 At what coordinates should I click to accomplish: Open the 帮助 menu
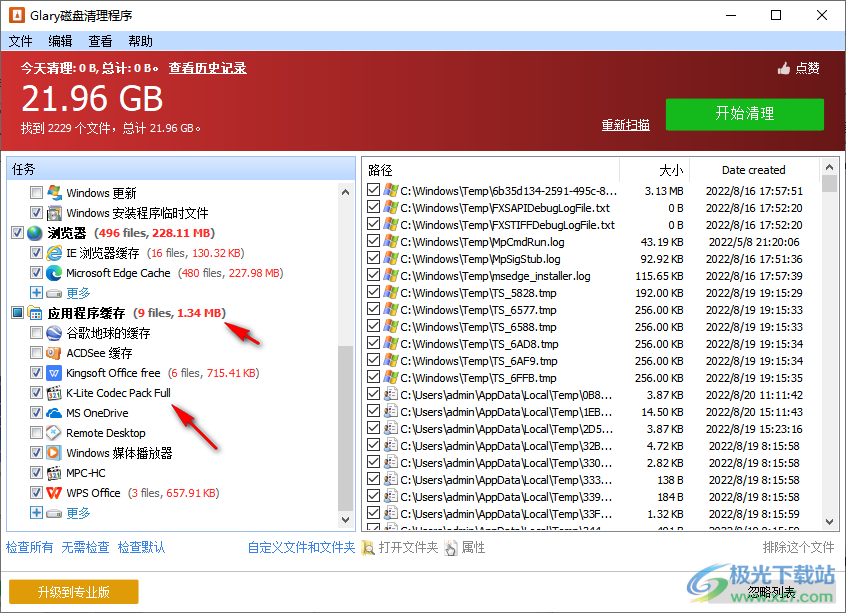[x=138, y=41]
